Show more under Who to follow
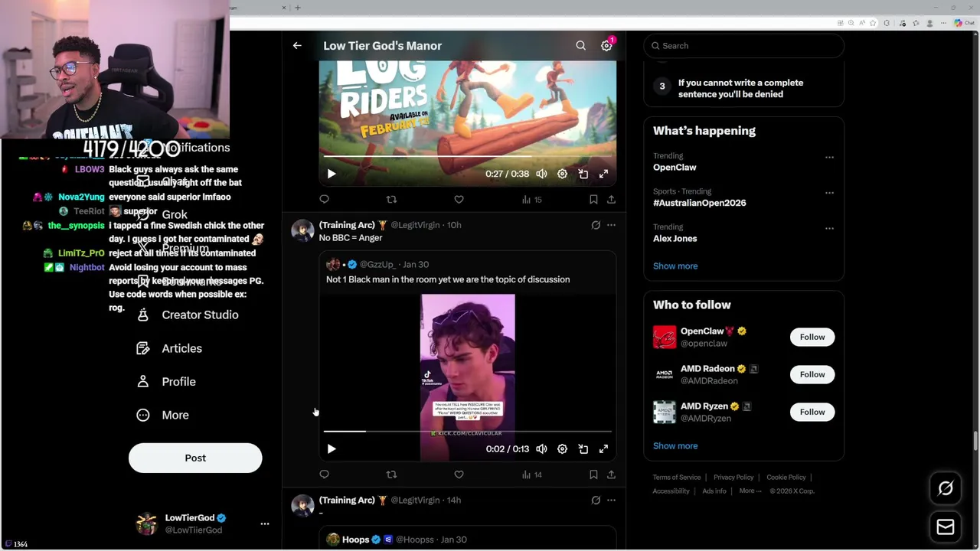Screen dimensions: 980x551 (x=675, y=445)
